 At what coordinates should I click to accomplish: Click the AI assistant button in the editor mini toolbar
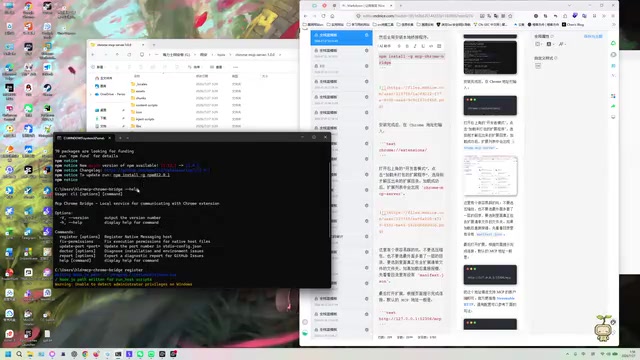(385, 46)
